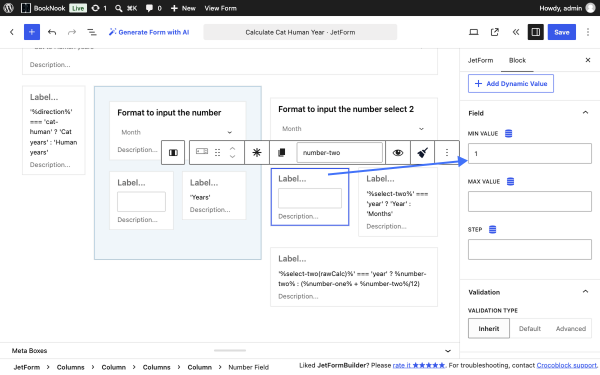Go back using the editor back arrow
Viewport: 600px width, 375px height.
click(12, 32)
